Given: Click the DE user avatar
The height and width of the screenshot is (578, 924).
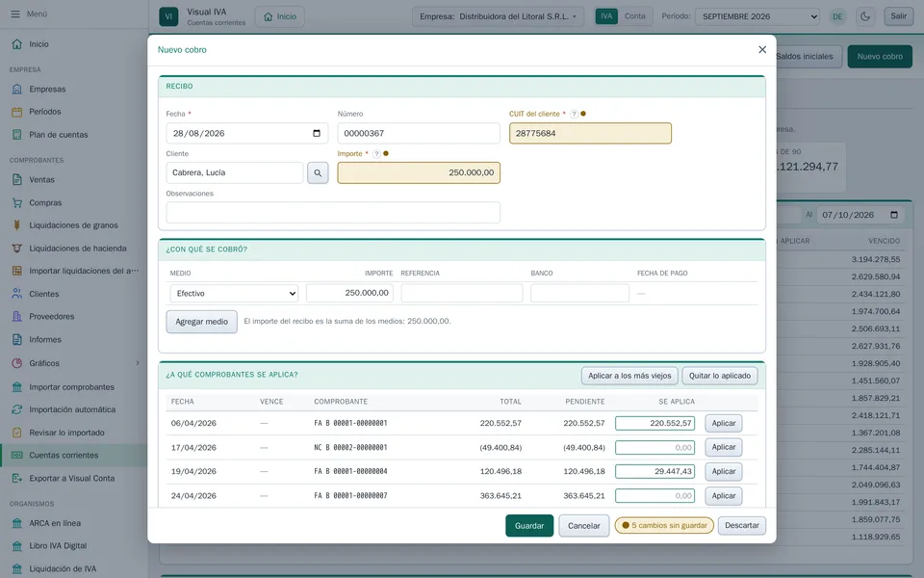Looking at the screenshot, I should pos(837,16).
